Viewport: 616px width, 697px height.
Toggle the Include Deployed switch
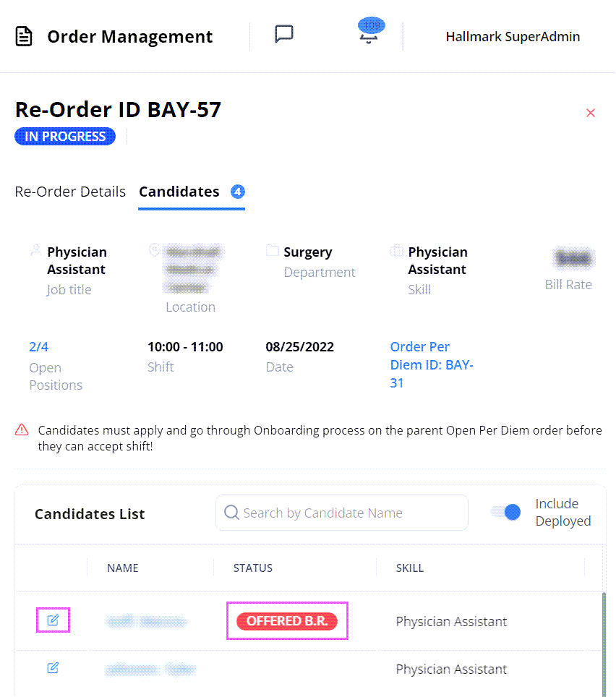point(506,512)
